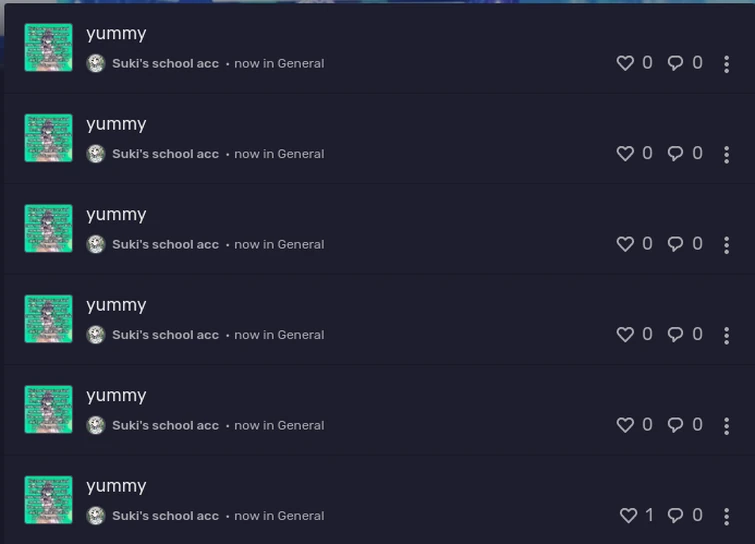This screenshot has height=544, width=755.
Task: Open the "yummy" title of the last post
Action: pos(116,486)
